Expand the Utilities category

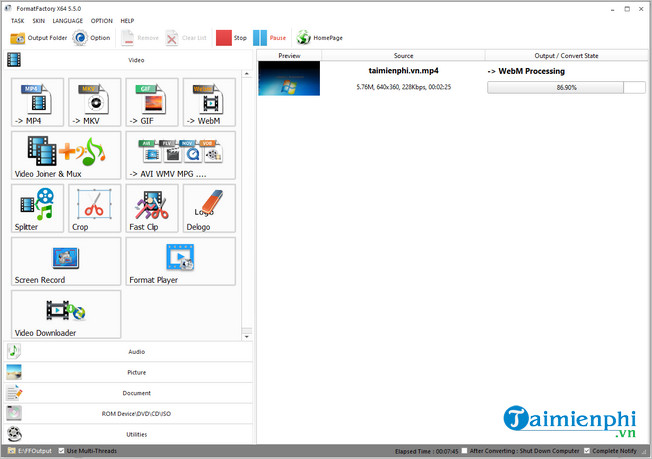[128, 434]
